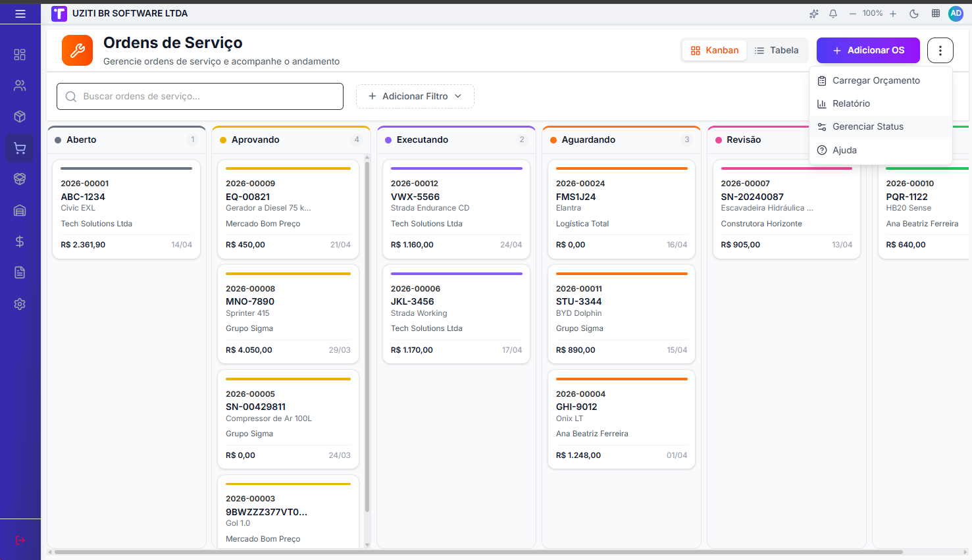Toggle the three-dot options menu button
Screen dimensions: 972x560
(x=940, y=50)
